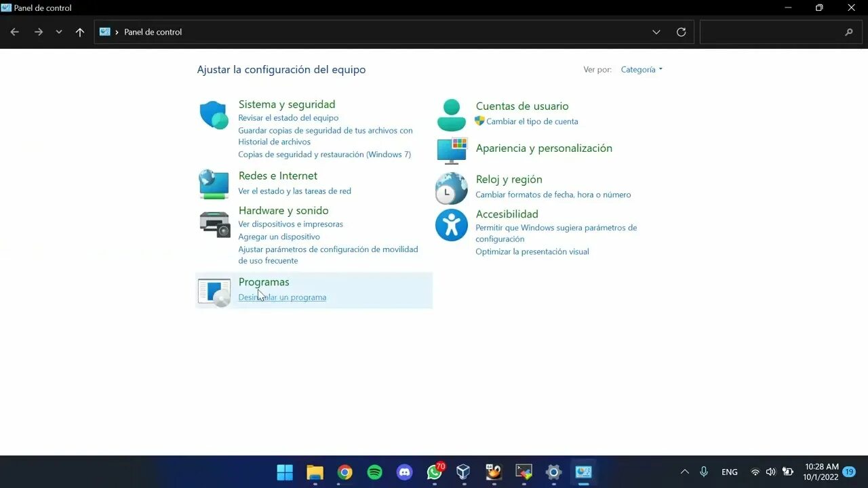Click the Control Panel icon in address bar
Viewport: 868px width, 488px height.
click(x=105, y=32)
